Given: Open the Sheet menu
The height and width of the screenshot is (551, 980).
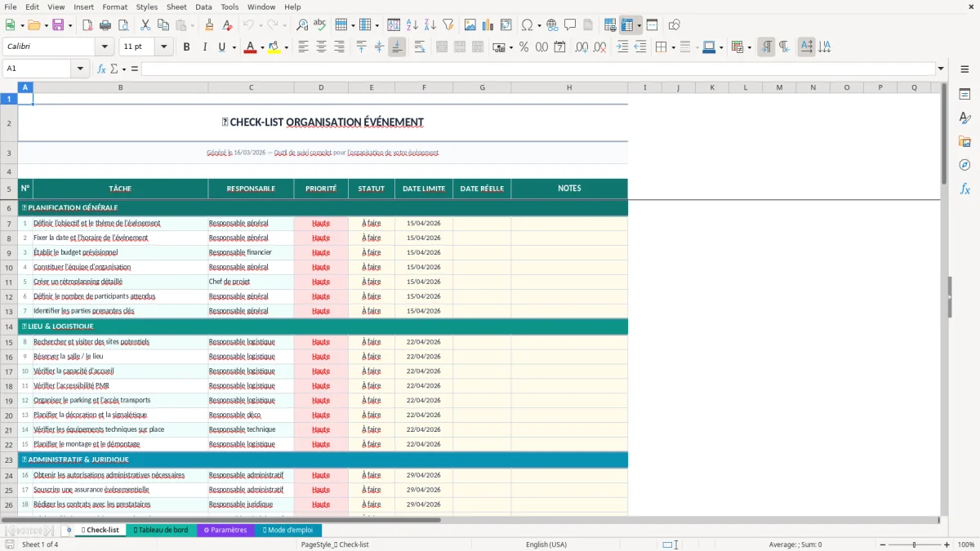Looking at the screenshot, I should click(176, 7).
